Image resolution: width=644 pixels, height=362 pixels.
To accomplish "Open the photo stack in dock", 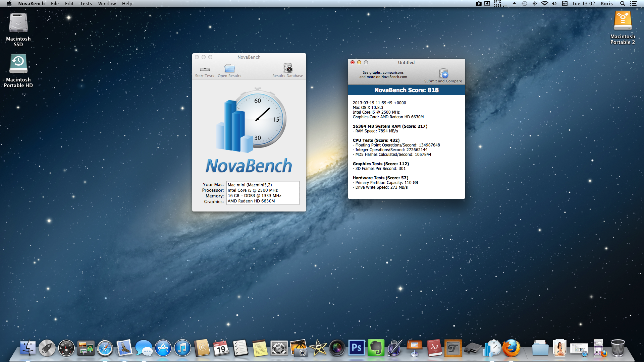I will point(560,348).
